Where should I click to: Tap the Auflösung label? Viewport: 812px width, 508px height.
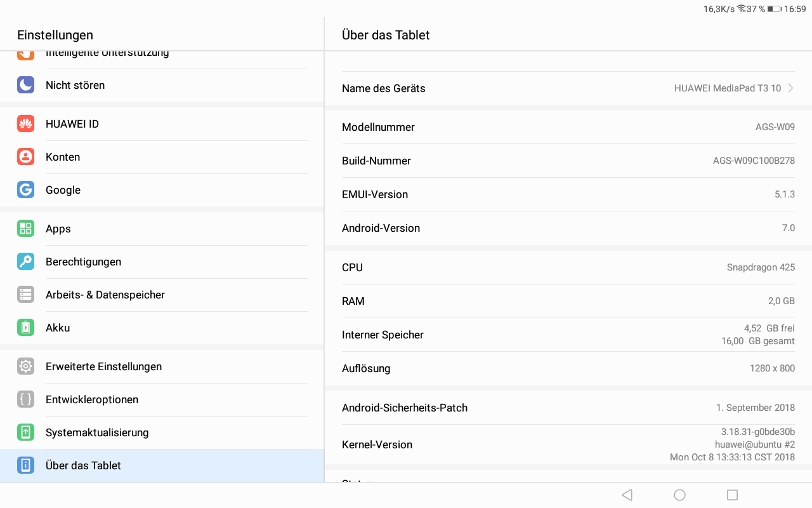click(366, 368)
